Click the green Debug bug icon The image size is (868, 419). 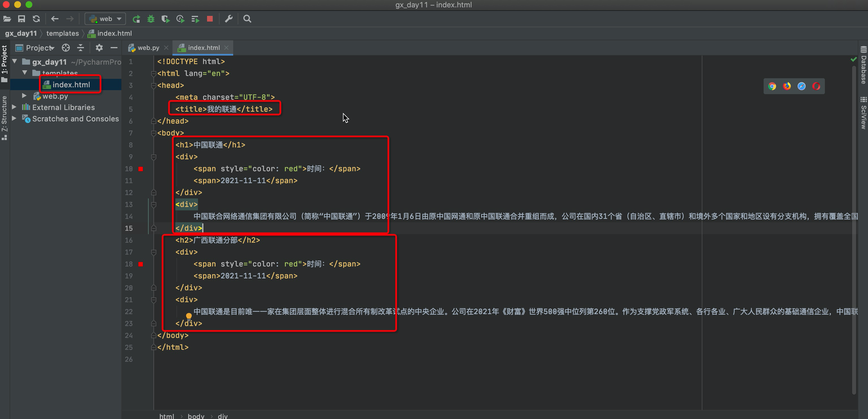(151, 19)
